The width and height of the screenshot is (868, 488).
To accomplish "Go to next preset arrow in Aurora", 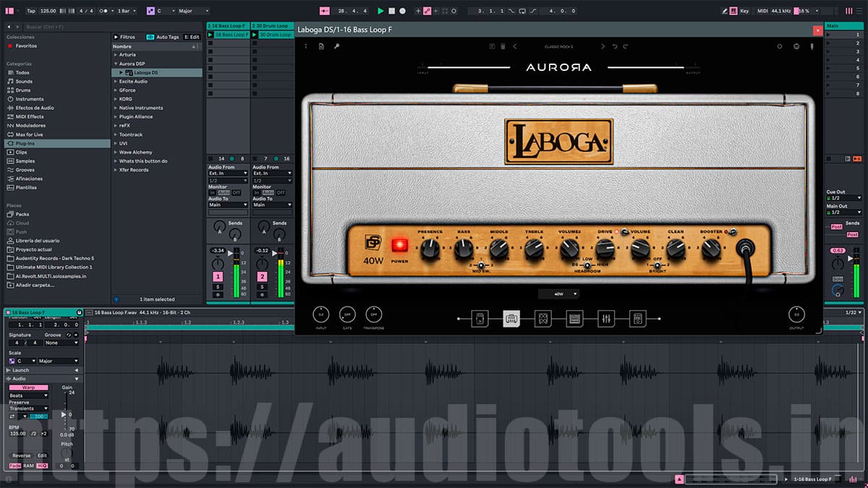I will point(603,46).
